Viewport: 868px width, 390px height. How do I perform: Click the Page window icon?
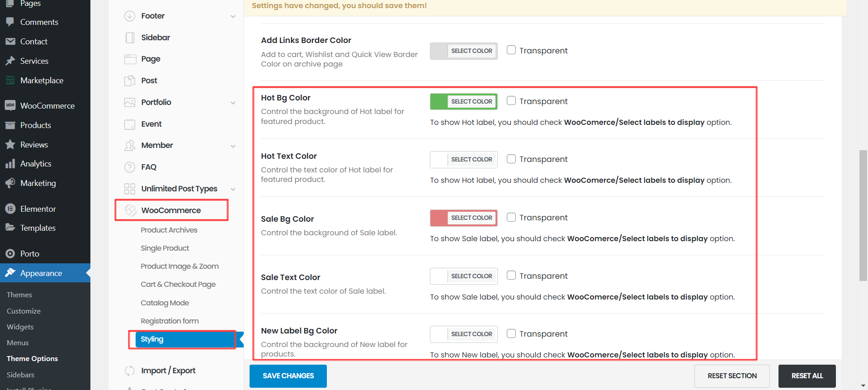(130, 59)
